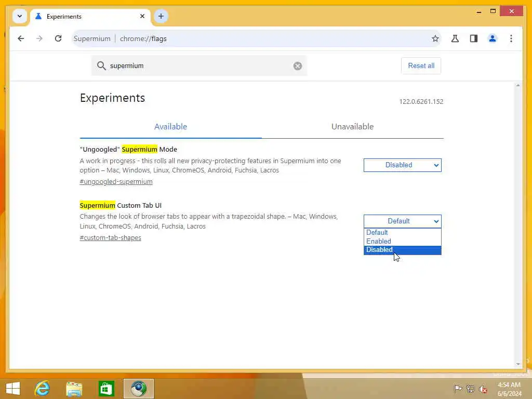Viewport: 532px width, 399px height.
Task: Open Ungoogled Supermium Mode dropdown
Action: pos(403,165)
